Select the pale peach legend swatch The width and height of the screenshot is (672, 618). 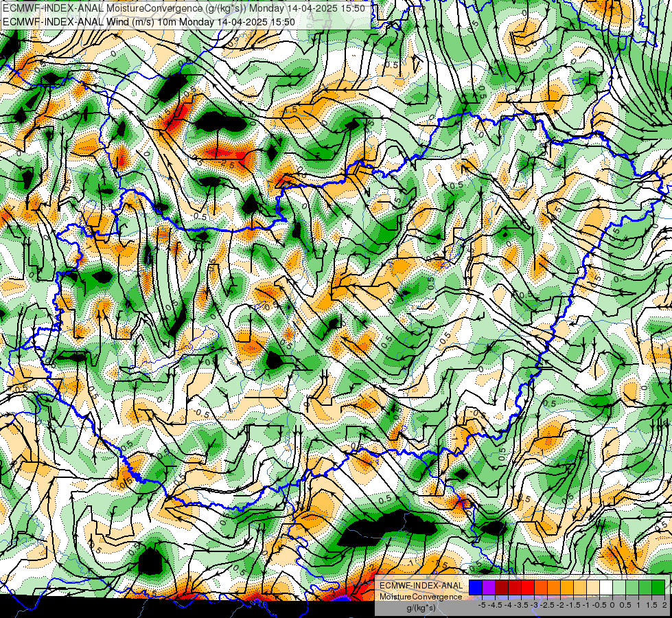pos(593,587)
